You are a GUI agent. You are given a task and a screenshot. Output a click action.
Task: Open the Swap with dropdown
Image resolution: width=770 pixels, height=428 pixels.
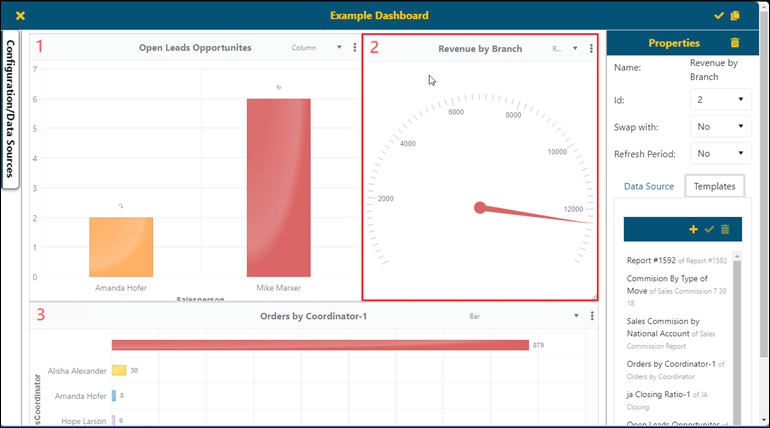[x=720, y=127]
